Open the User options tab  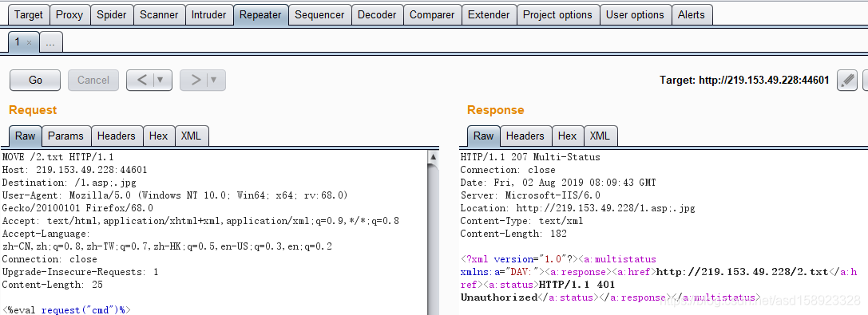635,15
